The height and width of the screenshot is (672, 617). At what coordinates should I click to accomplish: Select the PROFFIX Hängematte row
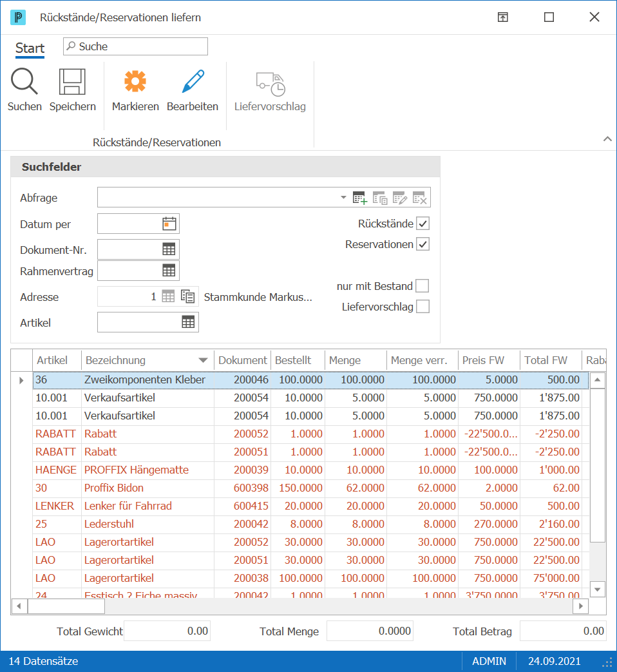(310, 470)
